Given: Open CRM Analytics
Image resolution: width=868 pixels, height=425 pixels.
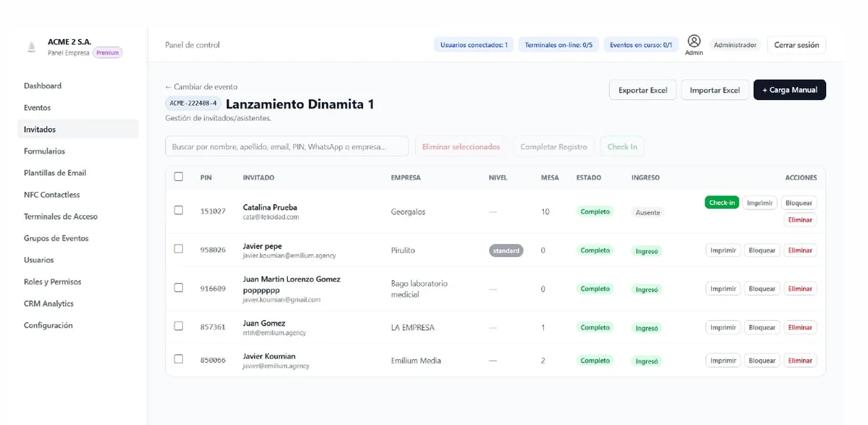Looking at the screenshot, I should tap(78, 303).
